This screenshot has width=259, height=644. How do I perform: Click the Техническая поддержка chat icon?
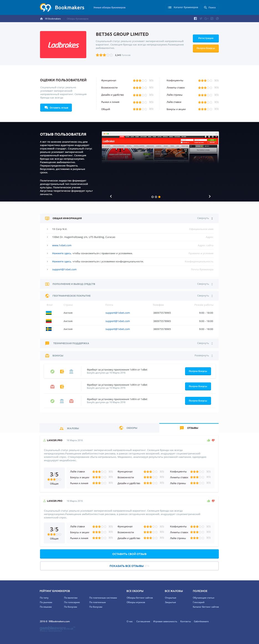(x=47, y=343)
